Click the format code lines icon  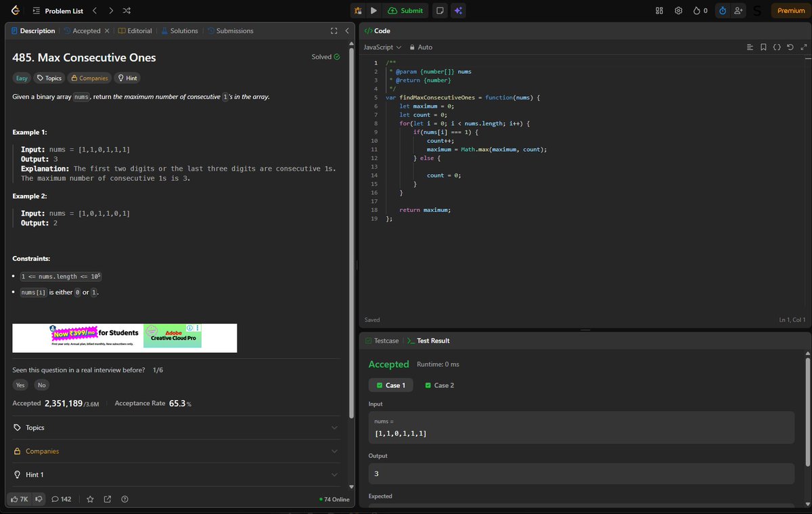(750, 47)
